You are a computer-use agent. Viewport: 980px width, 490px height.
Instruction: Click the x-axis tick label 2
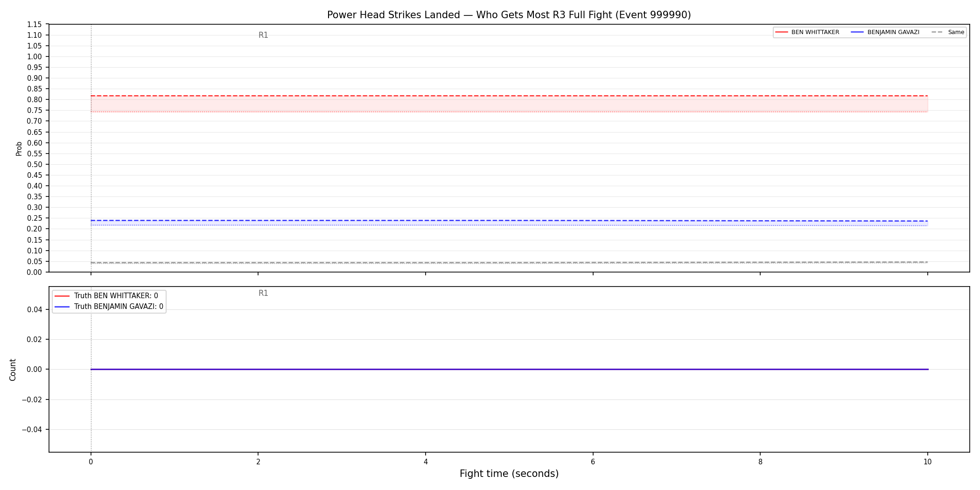click(x=258, y=462)
